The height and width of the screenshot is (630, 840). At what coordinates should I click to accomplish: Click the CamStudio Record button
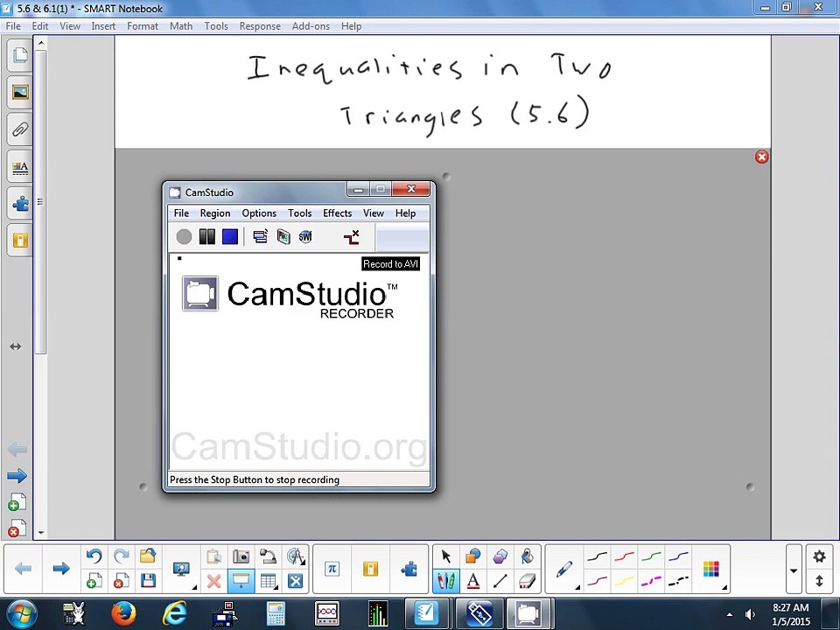pyautogui.click(x=184, y=236)
